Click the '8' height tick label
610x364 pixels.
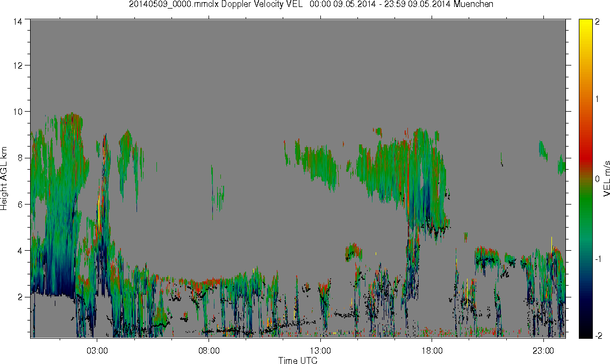coord(20,158)
